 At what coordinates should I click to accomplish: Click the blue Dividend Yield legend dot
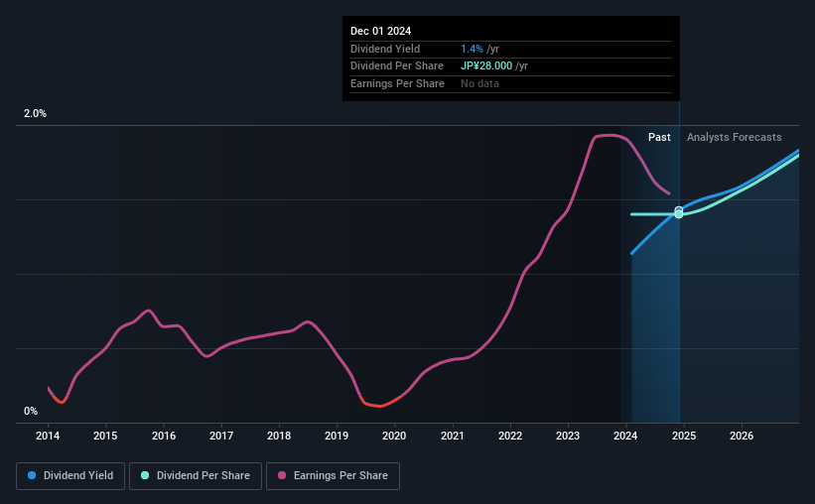click(32, 475)
